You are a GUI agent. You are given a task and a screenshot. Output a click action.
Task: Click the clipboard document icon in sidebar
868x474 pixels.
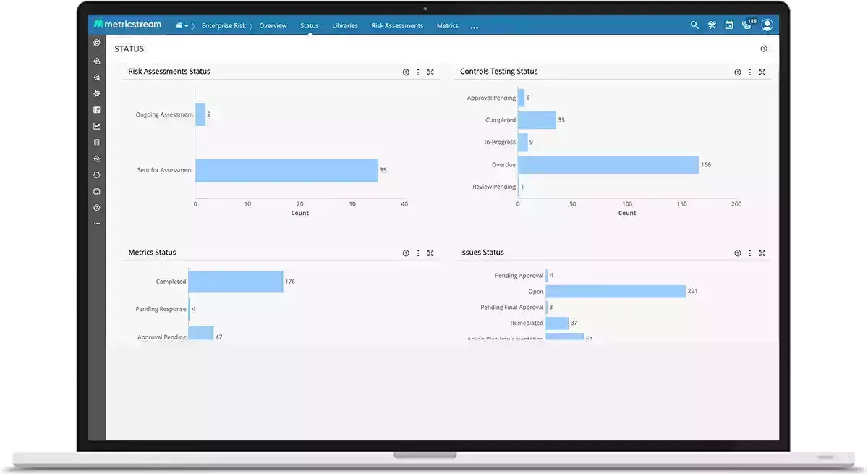pos(97,143)
